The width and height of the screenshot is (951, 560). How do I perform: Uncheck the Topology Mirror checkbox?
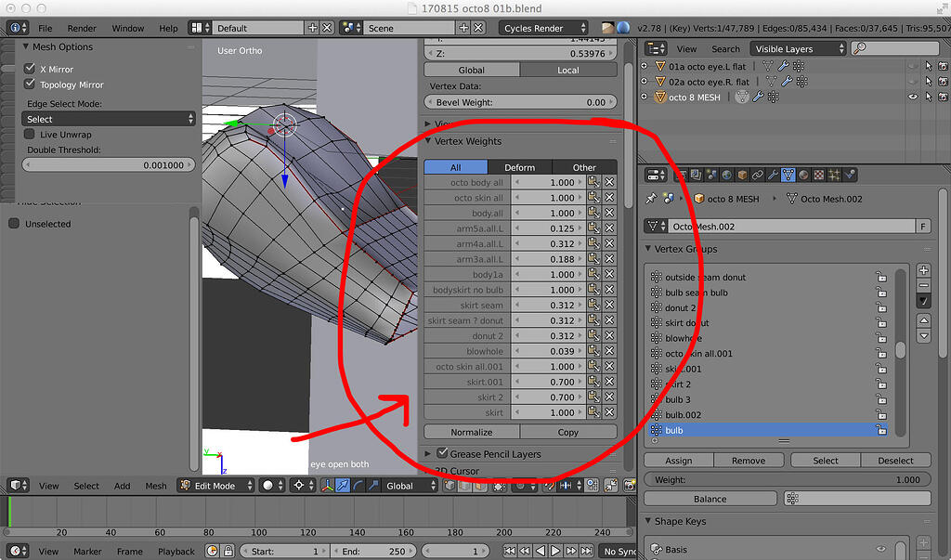point(30,84)
